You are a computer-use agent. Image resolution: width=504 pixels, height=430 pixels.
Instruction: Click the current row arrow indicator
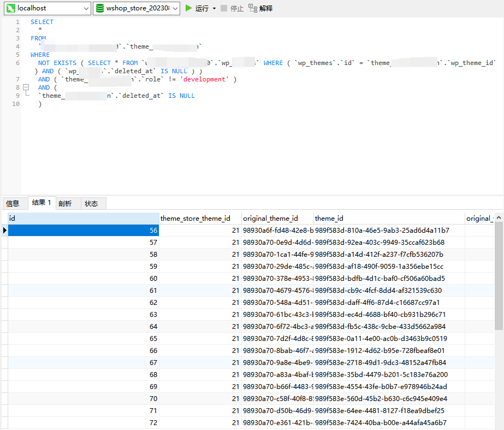coord(5,231)
